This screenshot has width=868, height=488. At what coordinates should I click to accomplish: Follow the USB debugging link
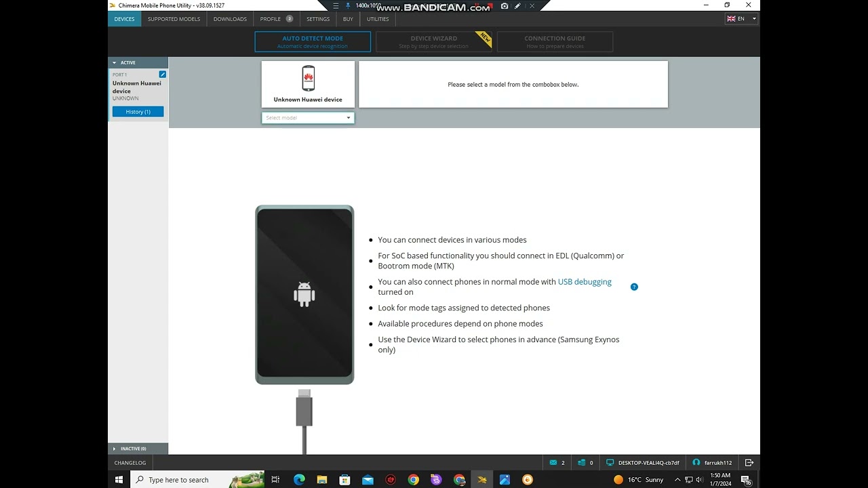tap(585, 282)
